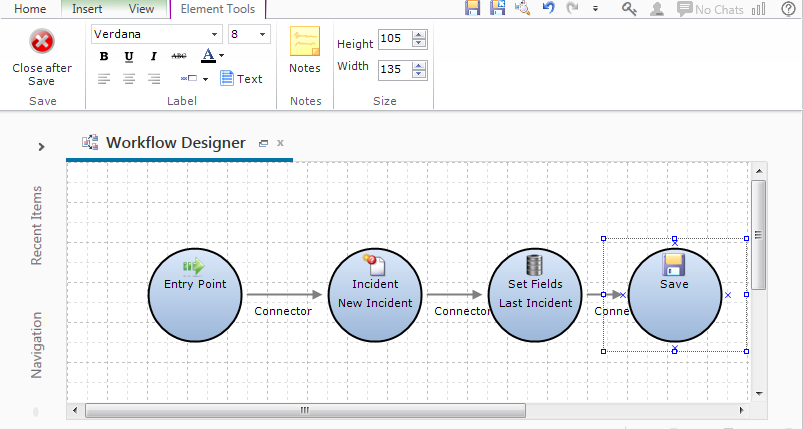Select the Incident New Incident node
803x429 pixels.
click(375, 295)
